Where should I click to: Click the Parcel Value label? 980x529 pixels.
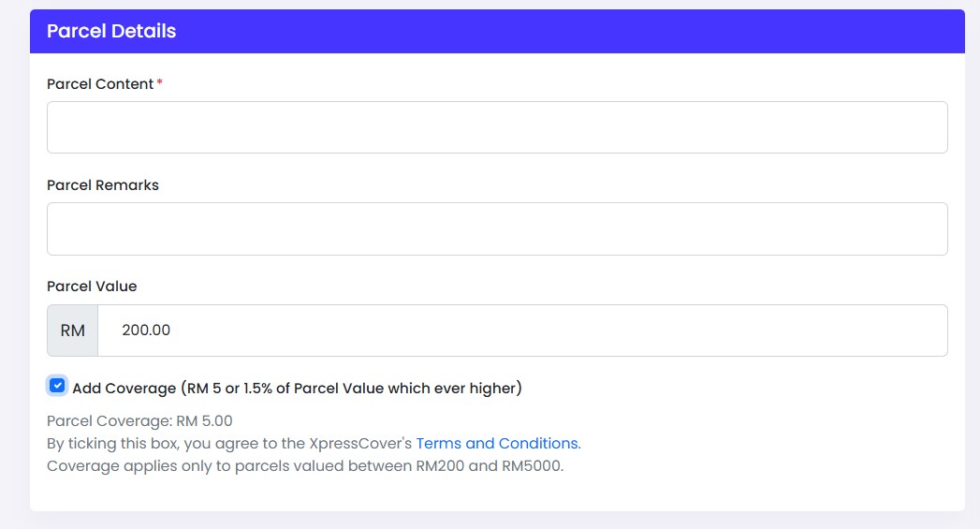pos(92,287)
